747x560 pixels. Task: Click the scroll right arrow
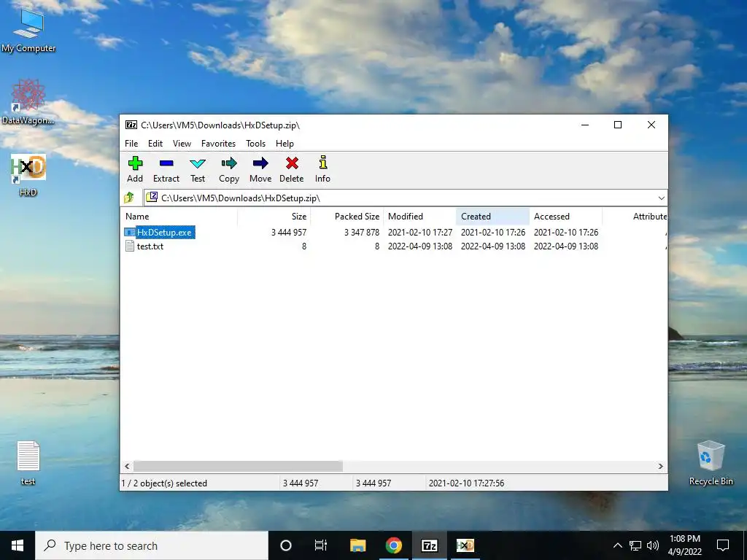click(x=661, y=466)
